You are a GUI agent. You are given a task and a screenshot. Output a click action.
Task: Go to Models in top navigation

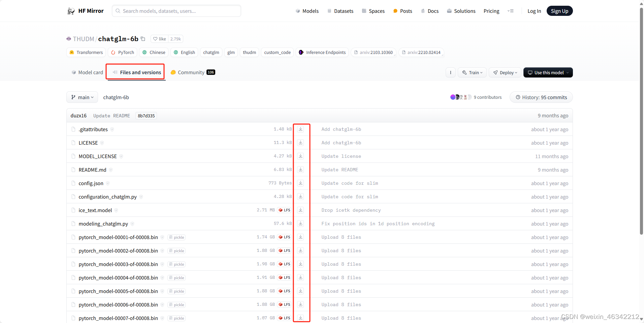tap(307, 11)
